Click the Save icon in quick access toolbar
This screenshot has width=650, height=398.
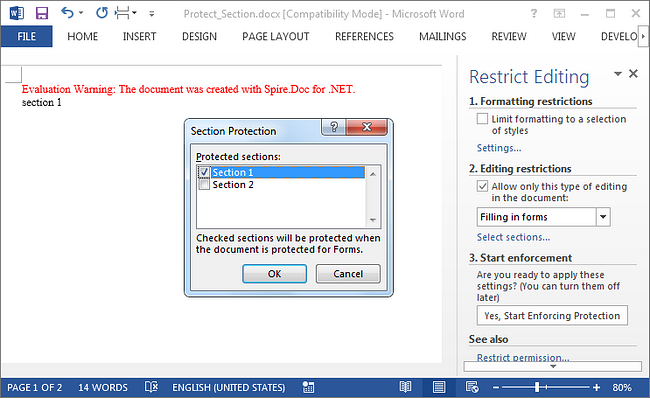42,13
